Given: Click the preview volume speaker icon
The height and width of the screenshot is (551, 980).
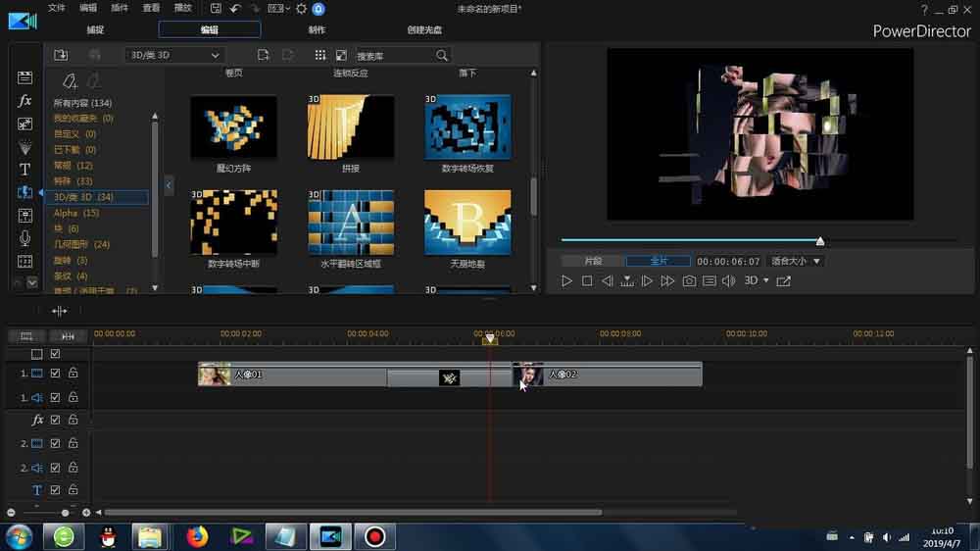Looking at the screenshot, I should tap(728, 281).
